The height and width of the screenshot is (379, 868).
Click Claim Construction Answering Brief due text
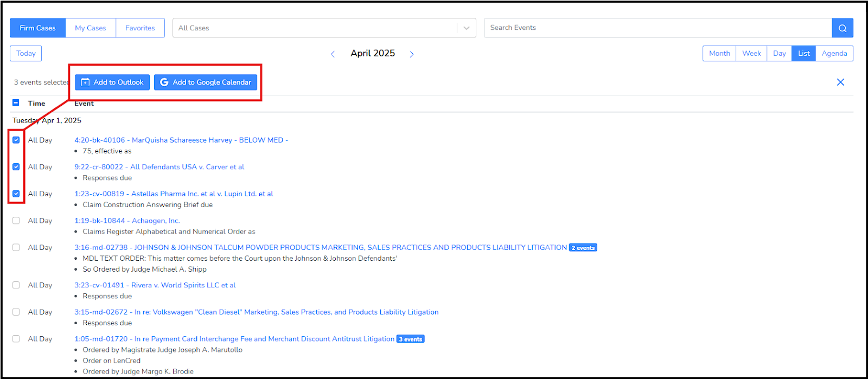[x=148, y=204]
